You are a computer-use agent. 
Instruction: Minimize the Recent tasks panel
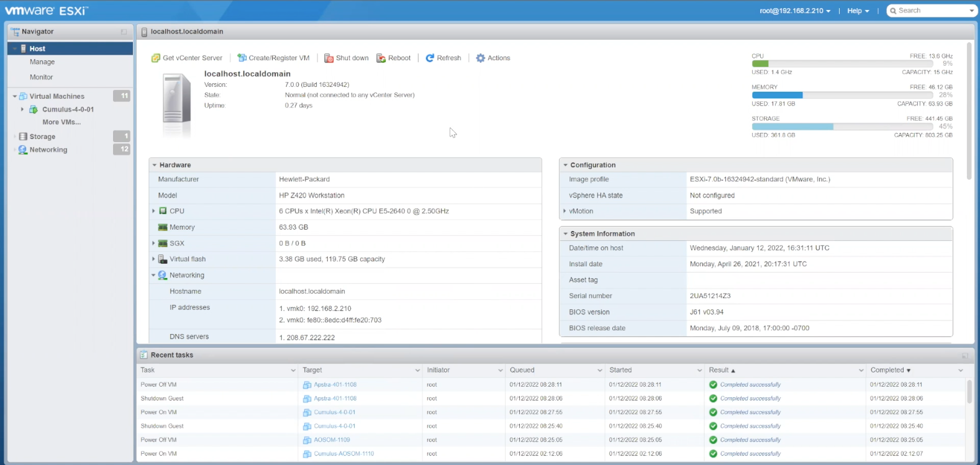[x=965, y=356]
